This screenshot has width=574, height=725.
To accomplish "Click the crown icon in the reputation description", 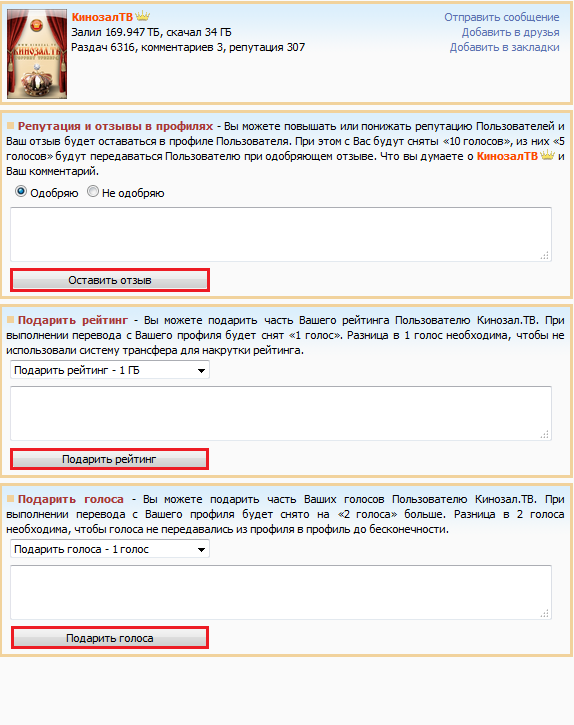I will coord(547,155).
